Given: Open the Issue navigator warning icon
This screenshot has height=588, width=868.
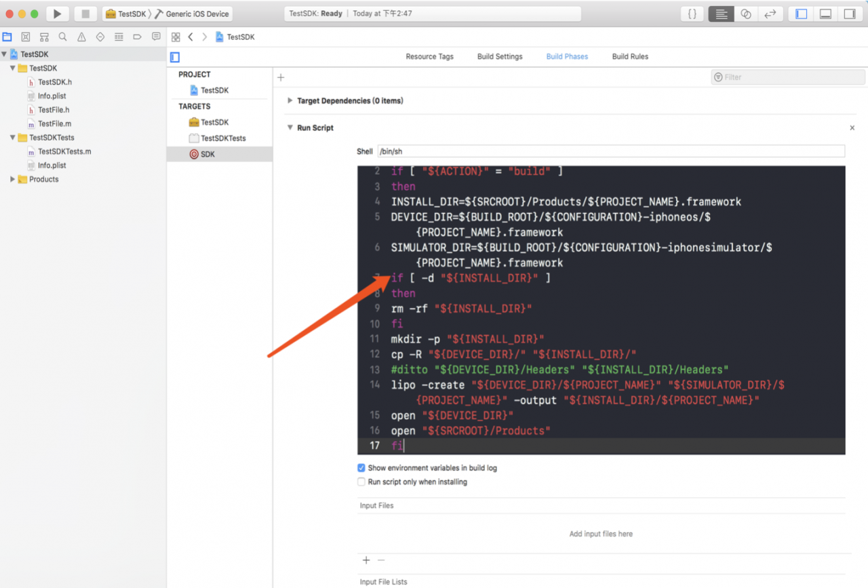Looking at the screenshot, I should (81, 37).
